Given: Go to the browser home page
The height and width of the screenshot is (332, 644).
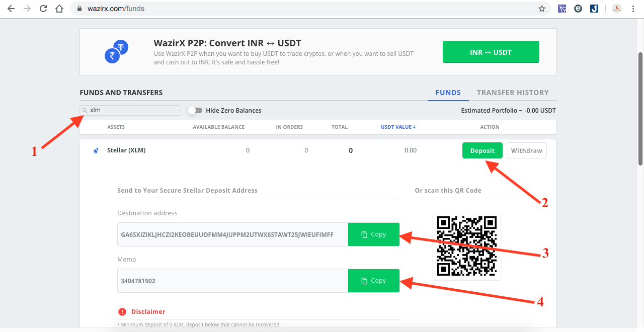Looking at the screenshot, I should point(59,9).
